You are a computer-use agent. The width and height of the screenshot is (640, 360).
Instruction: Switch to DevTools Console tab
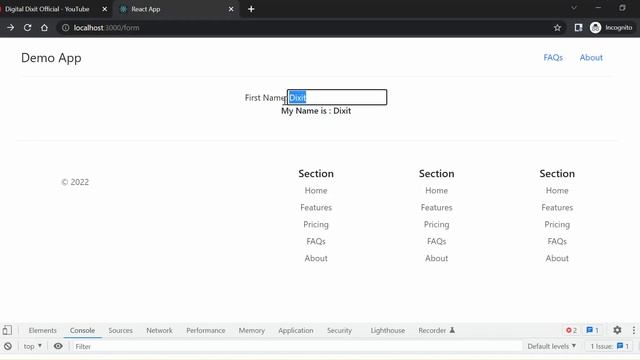pyautogui.click(x=82, y=330)
